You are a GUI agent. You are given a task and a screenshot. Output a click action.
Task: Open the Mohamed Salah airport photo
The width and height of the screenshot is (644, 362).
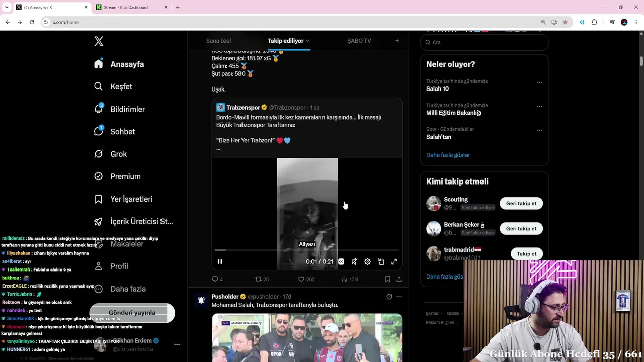307,338
